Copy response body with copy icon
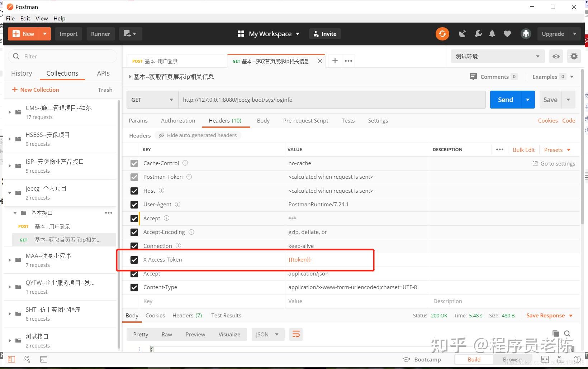Screen dimensions: 588x369 click(556, 334)
